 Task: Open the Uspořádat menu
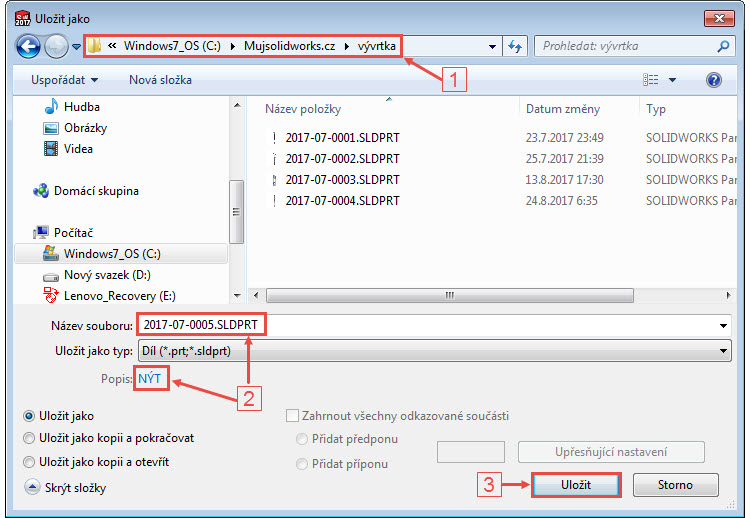pos(65,80)
